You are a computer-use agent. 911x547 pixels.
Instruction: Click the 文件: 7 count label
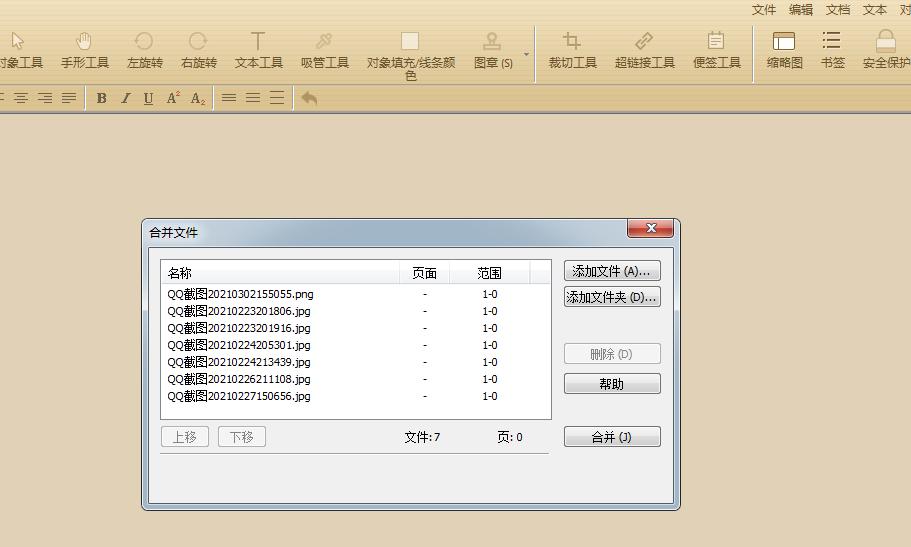click(422, 437)
